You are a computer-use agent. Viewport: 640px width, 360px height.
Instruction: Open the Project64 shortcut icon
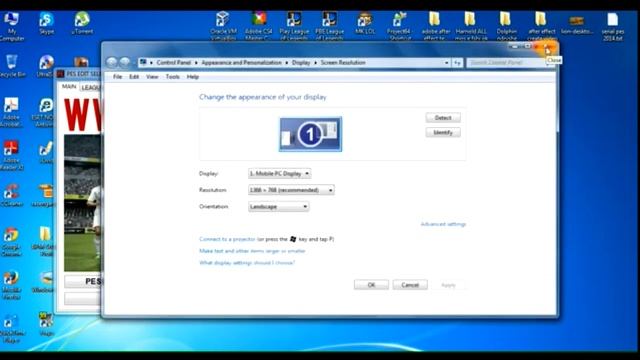[x=399, y=27]
